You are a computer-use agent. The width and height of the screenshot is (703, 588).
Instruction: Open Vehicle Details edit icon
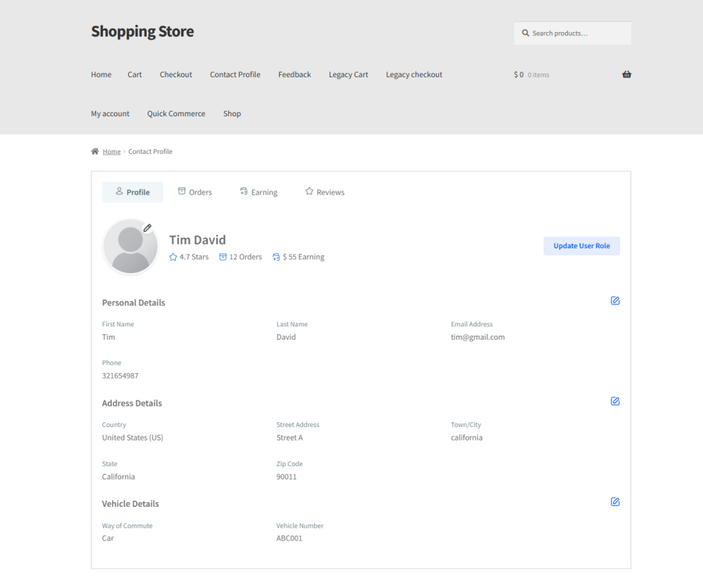[615, 502]
